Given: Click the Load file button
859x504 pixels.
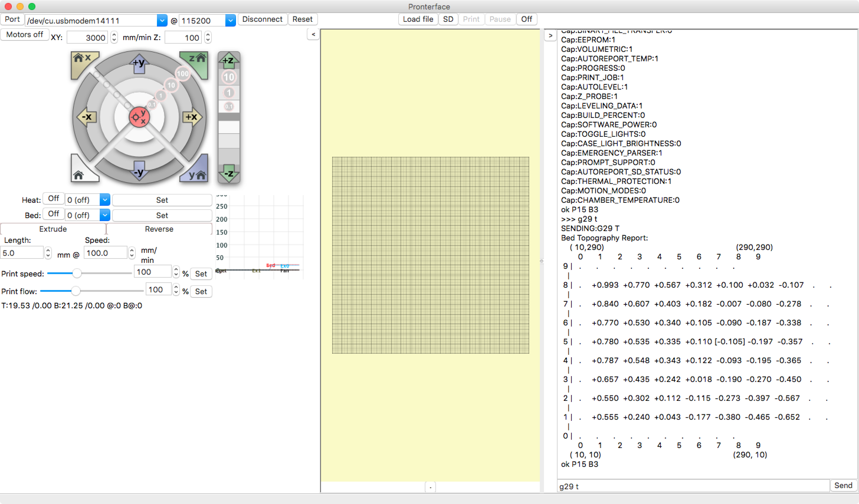Looking at the screenshot, I should coord(418,19).
